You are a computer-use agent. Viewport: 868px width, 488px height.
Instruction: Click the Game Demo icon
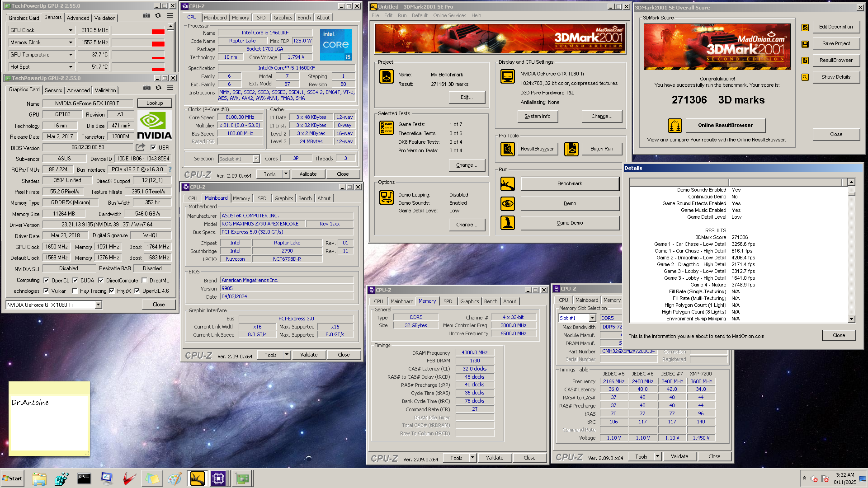[508, 223]
